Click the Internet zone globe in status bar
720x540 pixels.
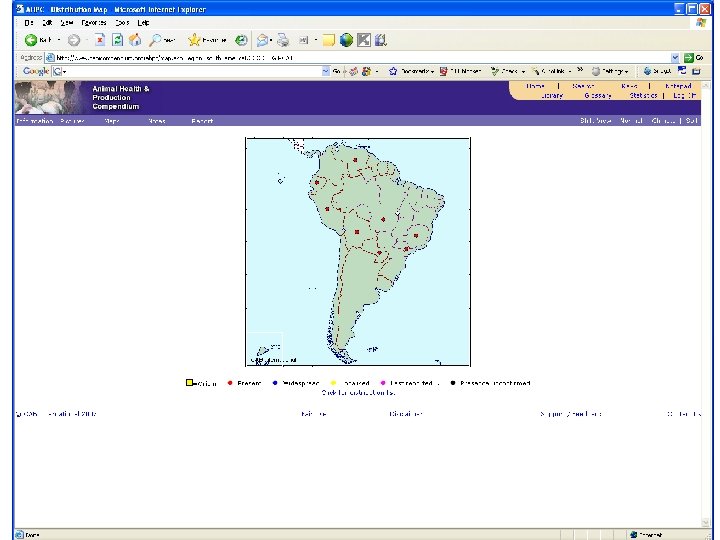tap(634, 535)
